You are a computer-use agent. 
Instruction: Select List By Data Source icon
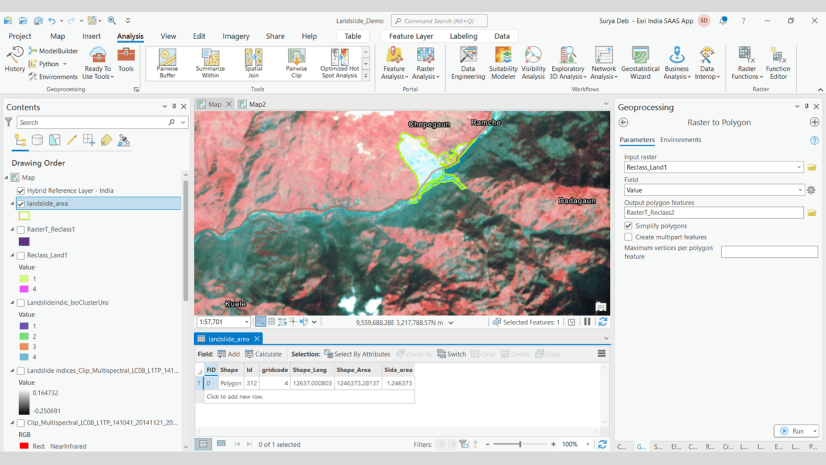[37, 140]
